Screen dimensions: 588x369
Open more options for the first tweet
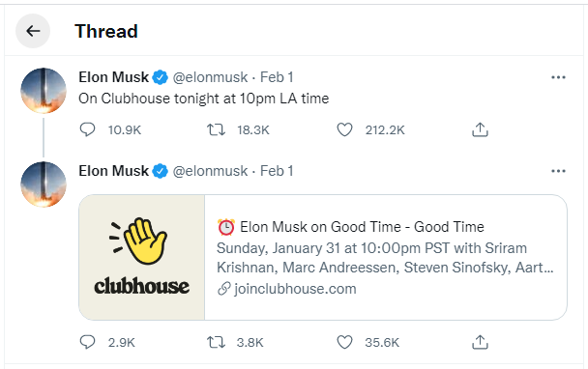(558, 77)
